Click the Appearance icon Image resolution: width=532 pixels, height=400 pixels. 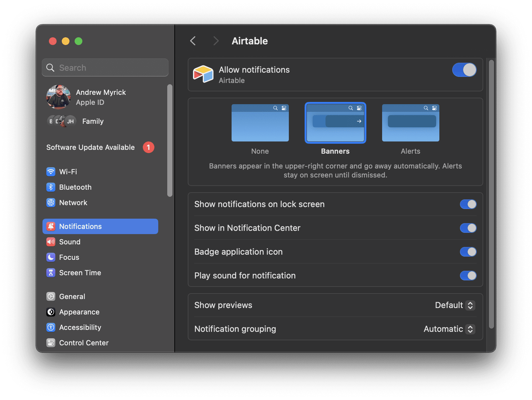51,312
